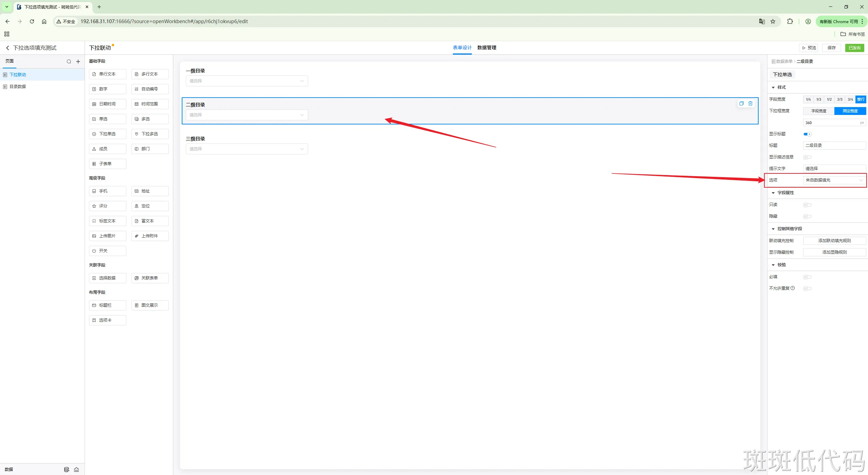Set field width to 1/2

pos(829,99)
